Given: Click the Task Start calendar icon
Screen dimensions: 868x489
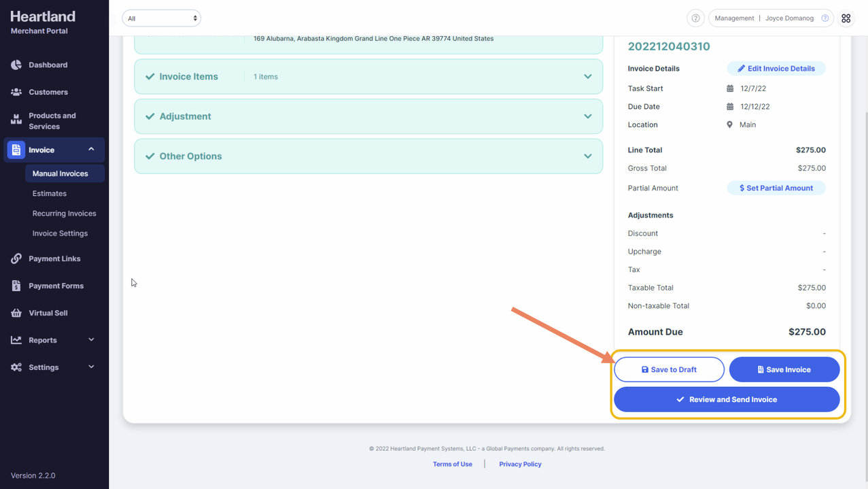Looking at the screenshot, I should [730, 88].
